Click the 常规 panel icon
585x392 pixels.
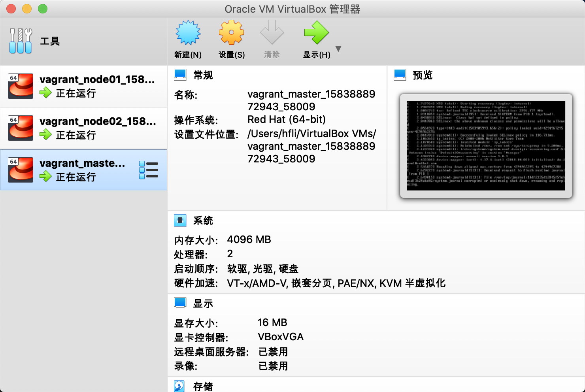[180, 74]
